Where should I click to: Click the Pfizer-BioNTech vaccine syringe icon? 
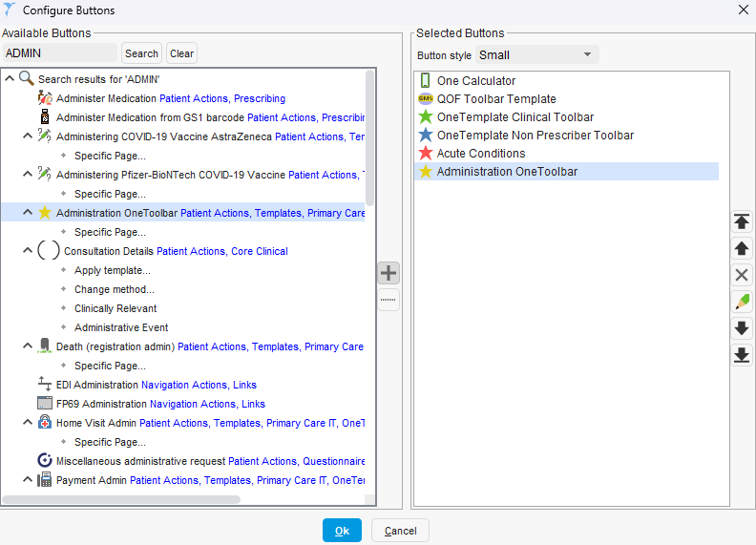pyautogui.click(x=44, y=174)
